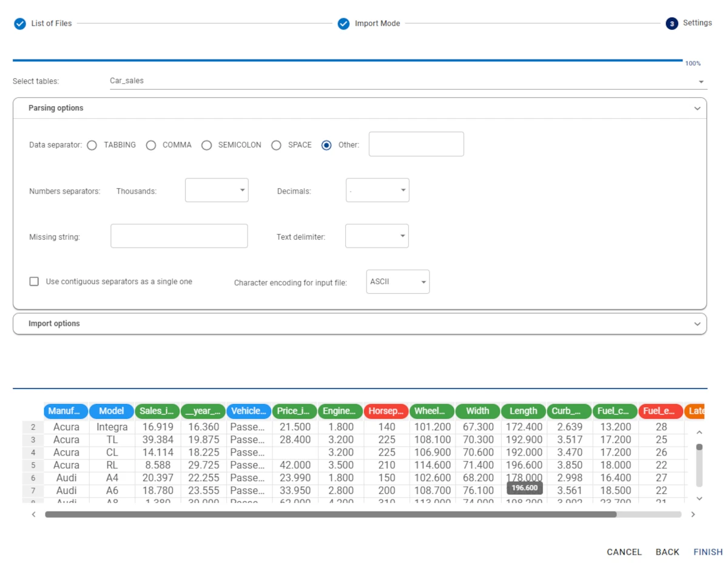The image size is (728, 571).
Task: Click row number 5 header
Action: pos(33,465)
